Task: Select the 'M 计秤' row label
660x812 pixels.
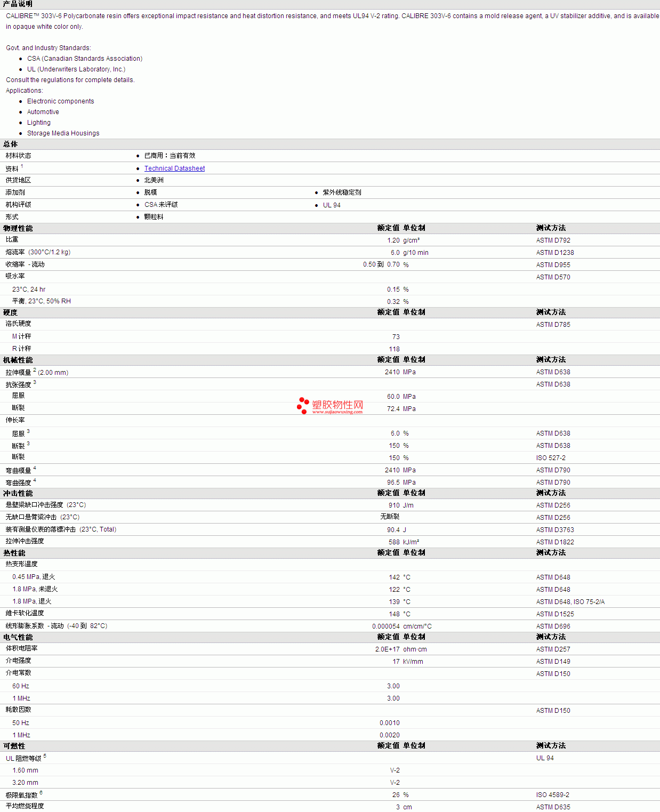Action: tap(22, 336)
